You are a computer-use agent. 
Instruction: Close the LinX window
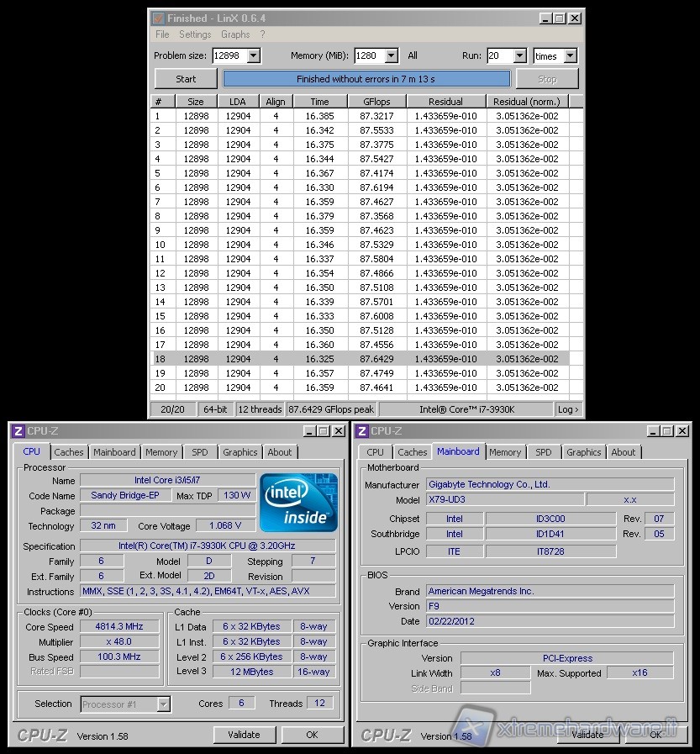pos(575,18)
